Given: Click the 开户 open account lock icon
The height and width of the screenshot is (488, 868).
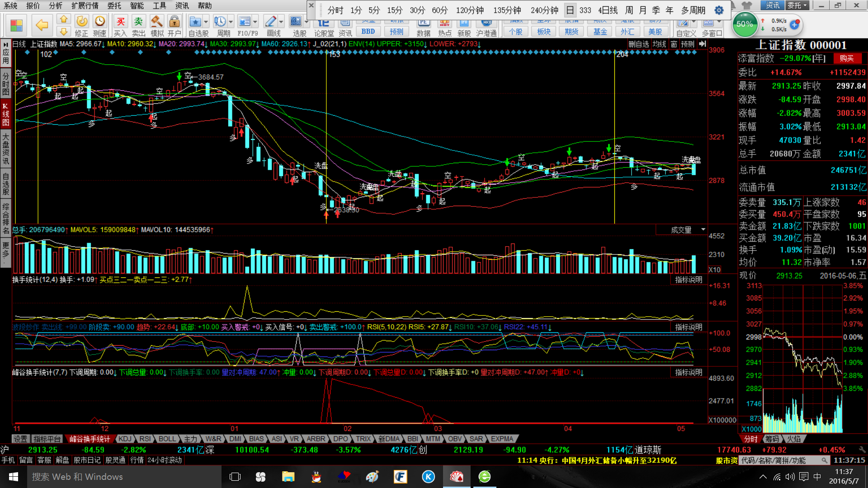Looking at the screenshot, I should tap(174, 21).
